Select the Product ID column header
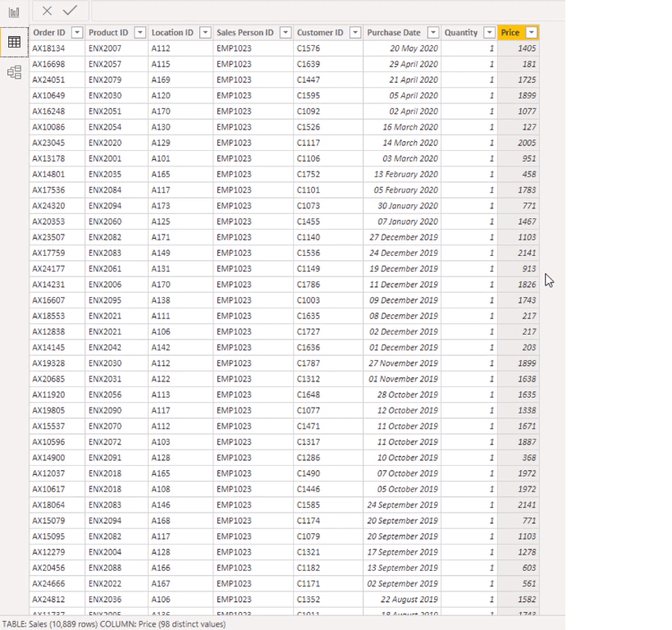The width and height of the screenshot is (672, 630). coord(117,33)
